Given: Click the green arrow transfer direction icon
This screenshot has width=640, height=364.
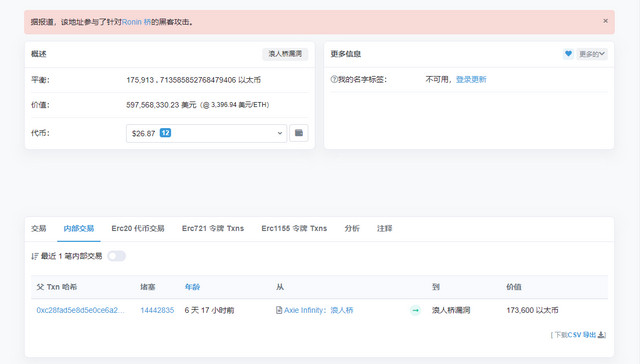Looking at the screenshot, I should click(415, 311).
